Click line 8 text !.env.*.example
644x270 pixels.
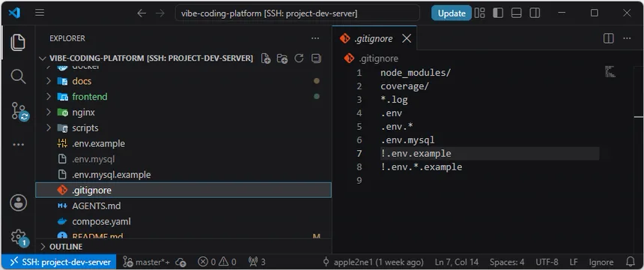tap(422, 167)
